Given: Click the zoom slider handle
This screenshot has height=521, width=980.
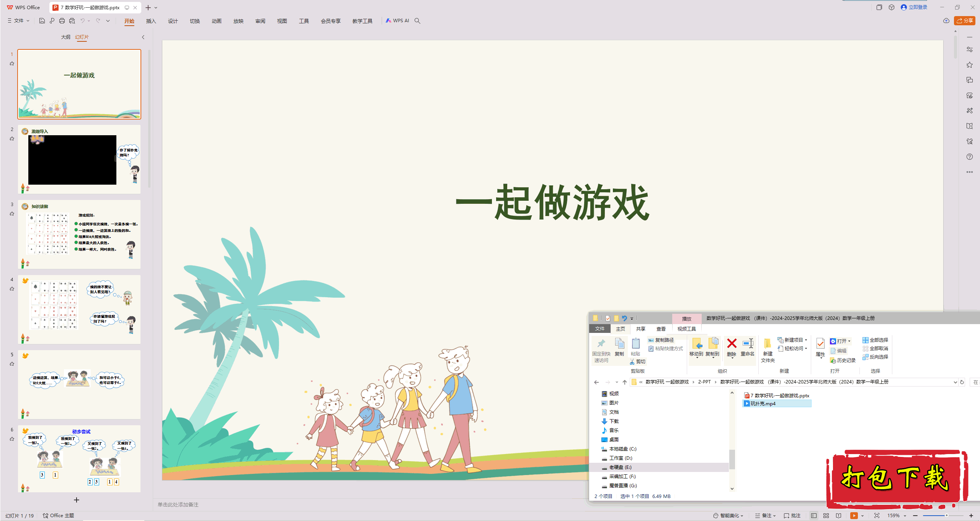Looking at the screenshot, I should pyautogui.click(x=947, y=516).
